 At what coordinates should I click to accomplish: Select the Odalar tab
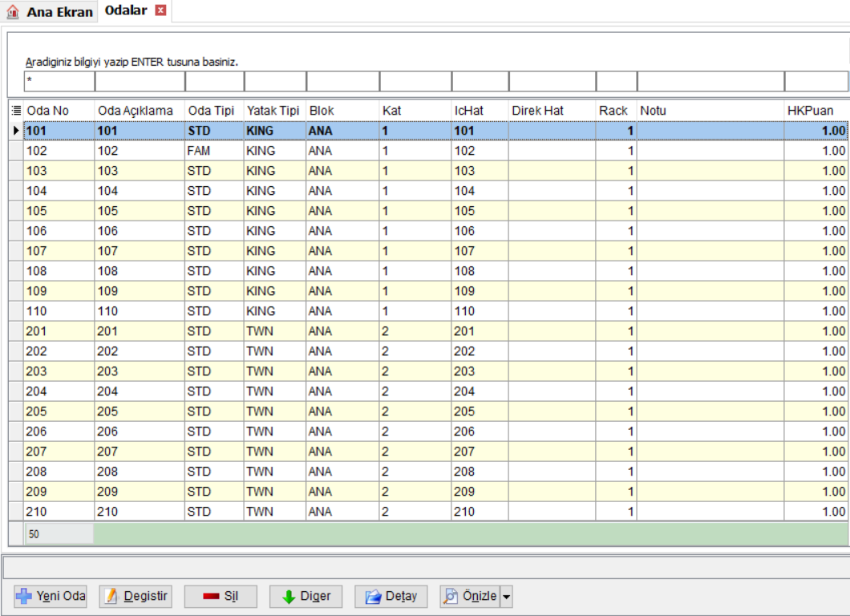126,10
